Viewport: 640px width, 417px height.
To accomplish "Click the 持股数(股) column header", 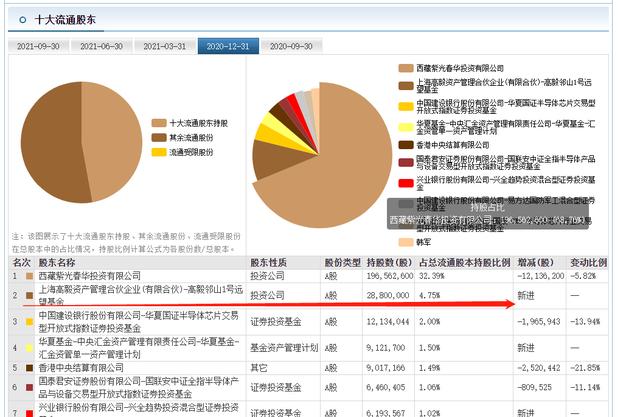I will point(389,262).
